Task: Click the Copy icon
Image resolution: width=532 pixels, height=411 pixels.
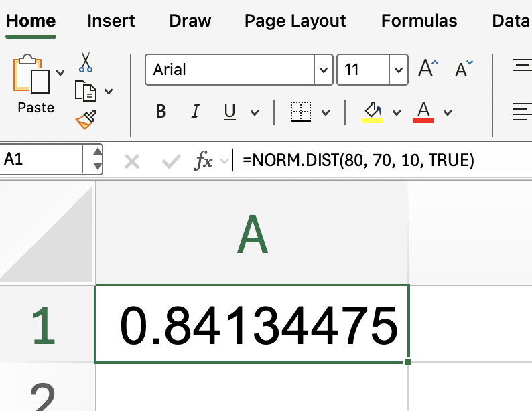Action: [84, 90]
